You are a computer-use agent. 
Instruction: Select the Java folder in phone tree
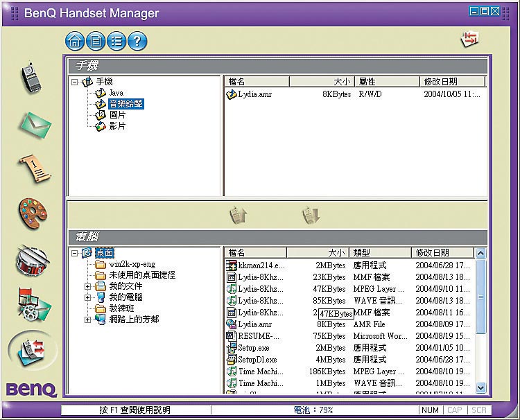pyautogui.click(x=116, y=93)
